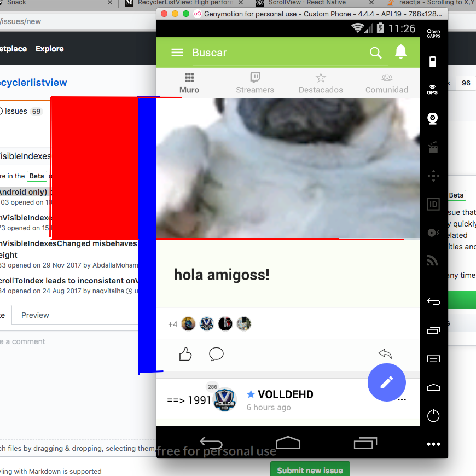
Task: Like the post with thumbs-up icon
Action: 185,354
